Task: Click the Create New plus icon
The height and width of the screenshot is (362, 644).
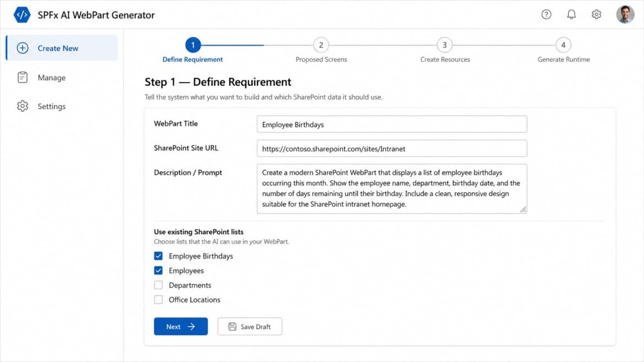Action: (23, 48)
